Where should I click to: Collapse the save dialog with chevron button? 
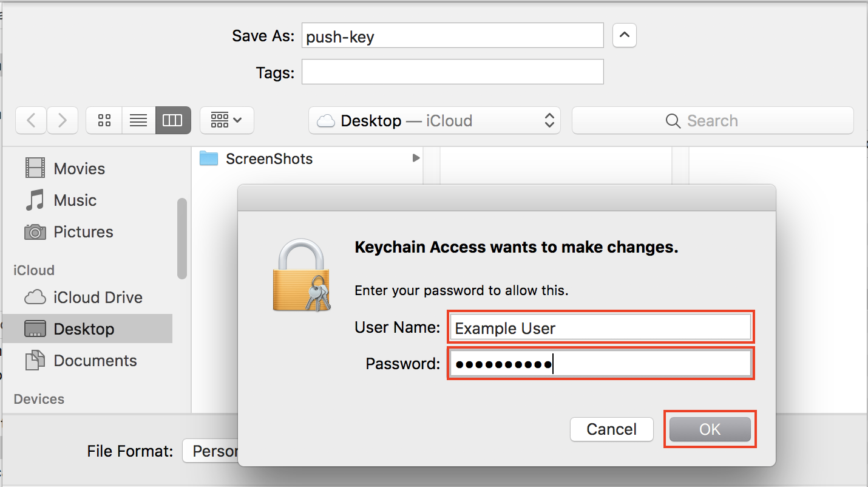point(624,36)
